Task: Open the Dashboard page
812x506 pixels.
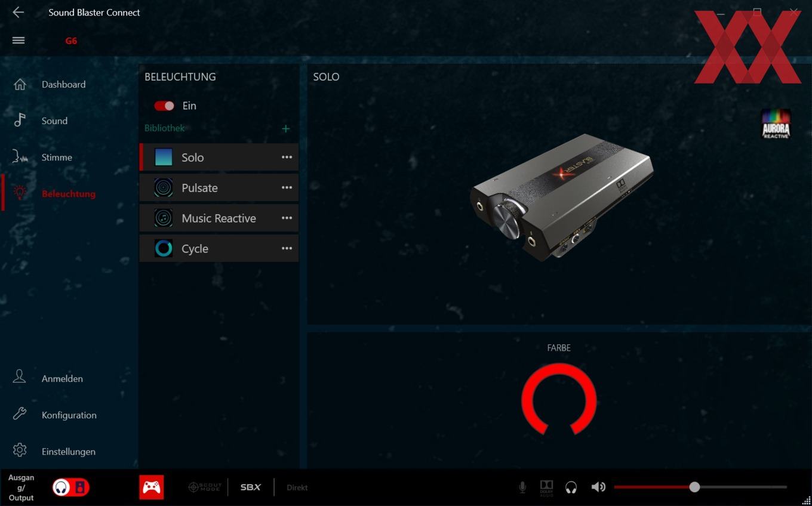Action: 63,84
